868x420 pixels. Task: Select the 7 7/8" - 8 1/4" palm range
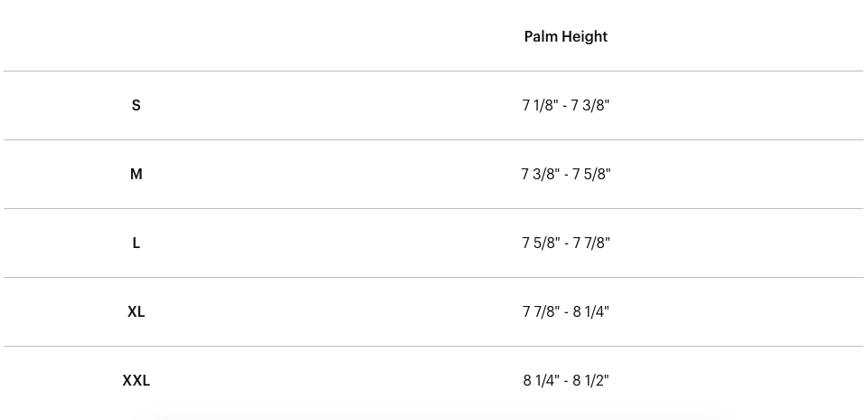[565, 311]
